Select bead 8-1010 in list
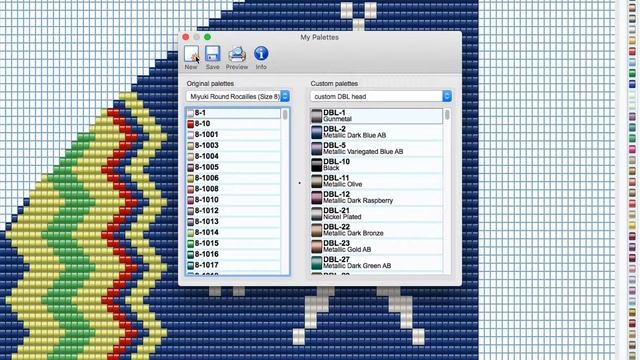This screenshot has height=360, width=640. (233, 200)
